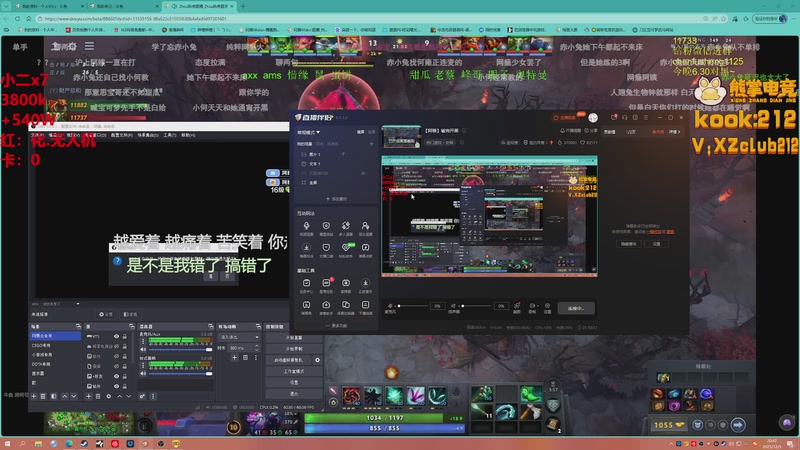Open hamburger menu next to Douyu site logo
Screen dimensions: 800x450
[x=89, y=46]
